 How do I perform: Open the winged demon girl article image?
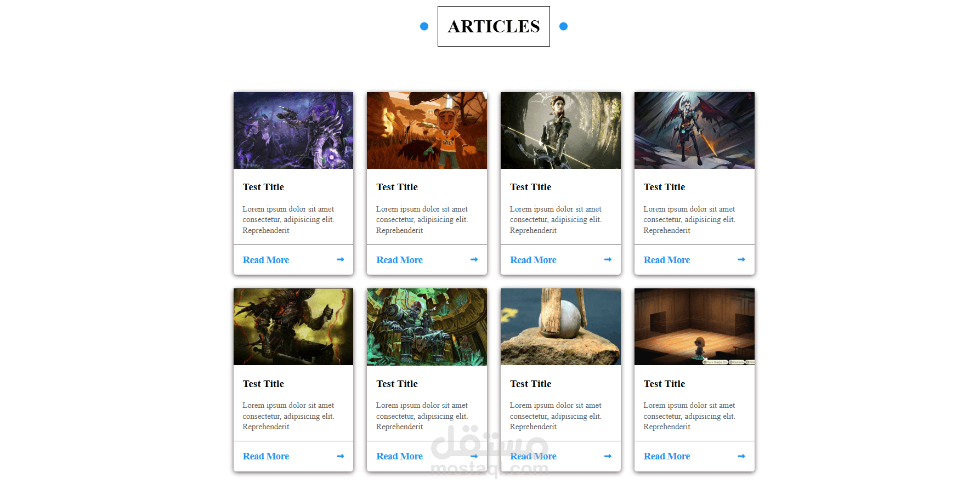click(694, 130)
